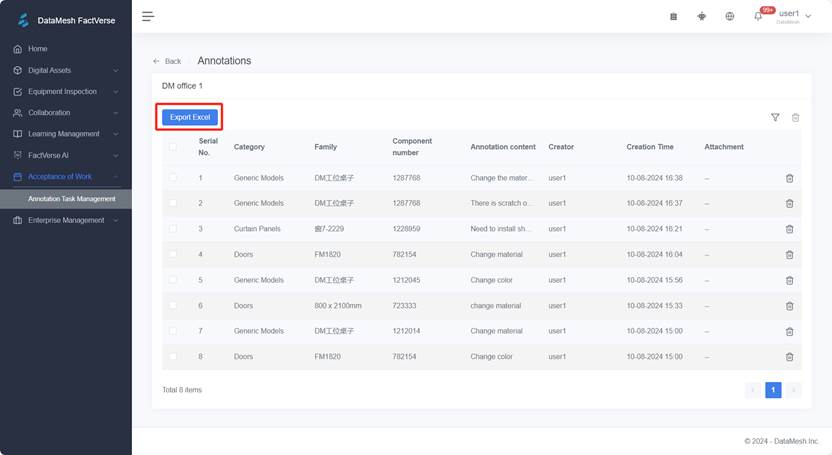Go Back to the previous page
The image size is (832, 455).
[x=167, y=61]
